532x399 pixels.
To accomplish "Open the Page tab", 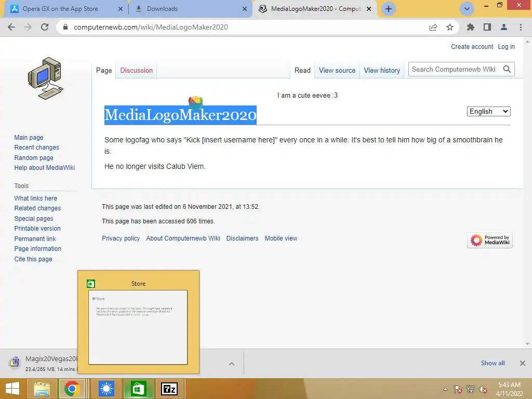I will (x=104, y=70).
